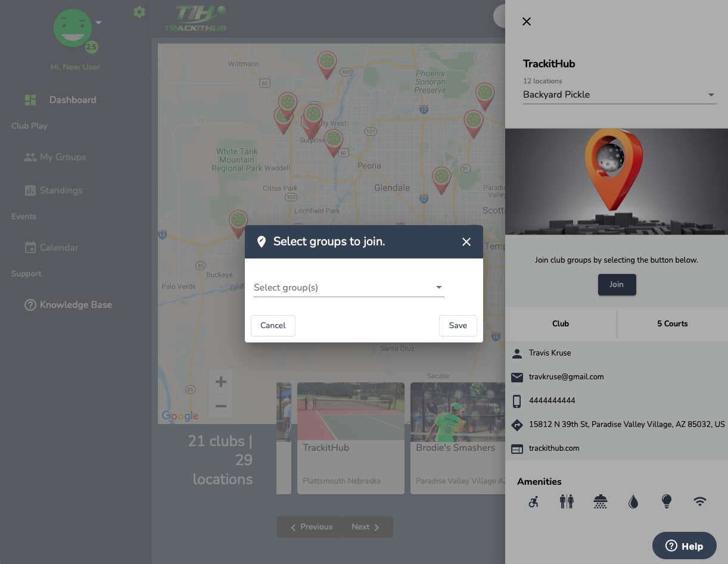Click the TrackitHub Plattsmouth Nebraska club card
Screen dimensions: 728x564
coord(350,438)
